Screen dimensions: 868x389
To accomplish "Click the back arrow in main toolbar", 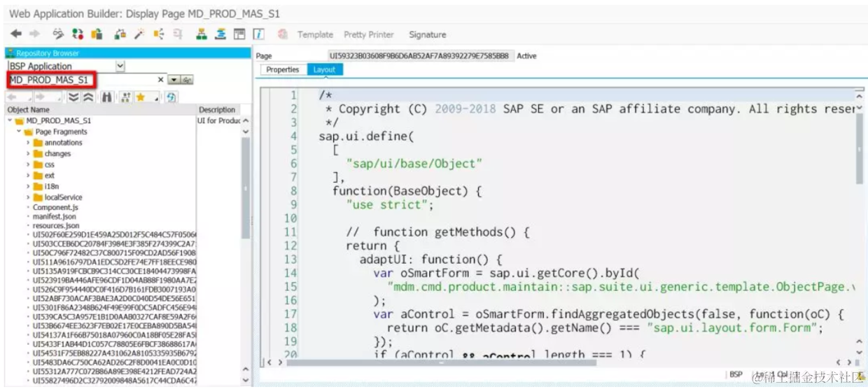I will [16, 34].
